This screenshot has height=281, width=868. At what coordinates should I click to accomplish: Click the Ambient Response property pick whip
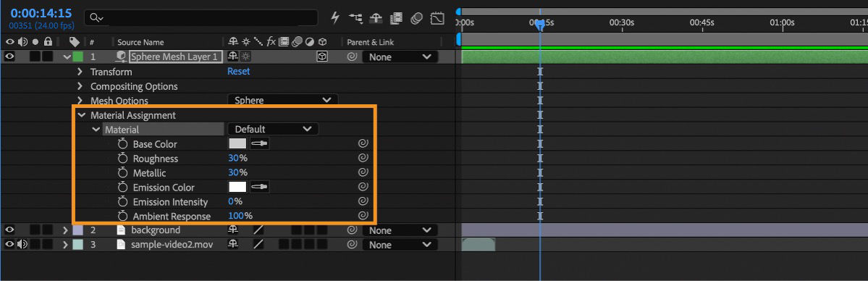tap(363, 216)
